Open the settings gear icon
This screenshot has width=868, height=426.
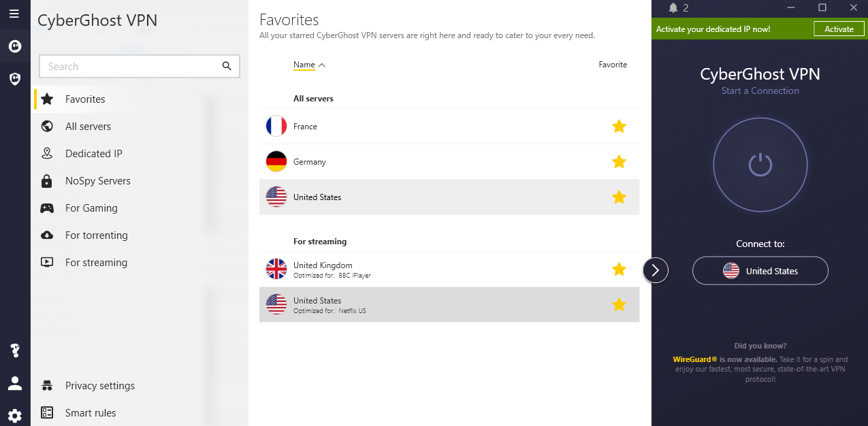14,415
